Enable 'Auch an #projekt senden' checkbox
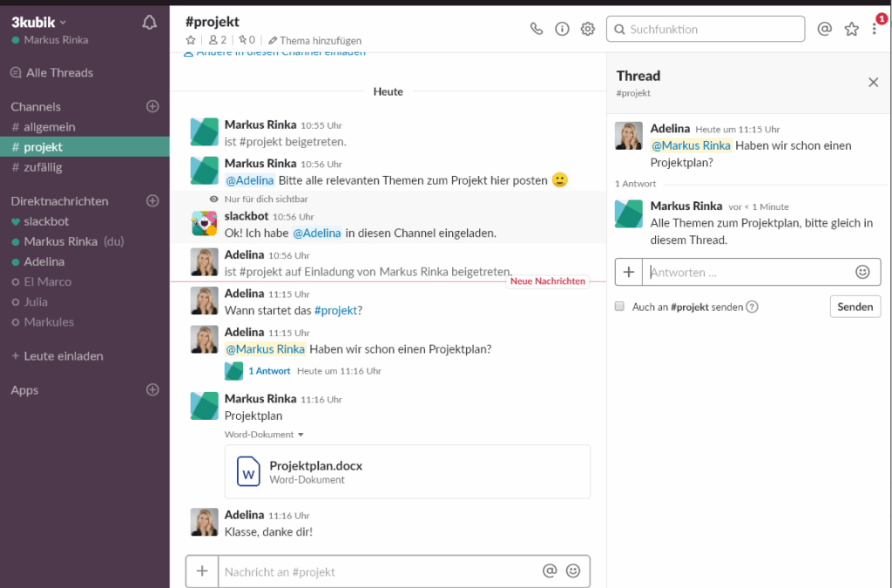This screenshot has width=892, height=588. pos(619,307)
